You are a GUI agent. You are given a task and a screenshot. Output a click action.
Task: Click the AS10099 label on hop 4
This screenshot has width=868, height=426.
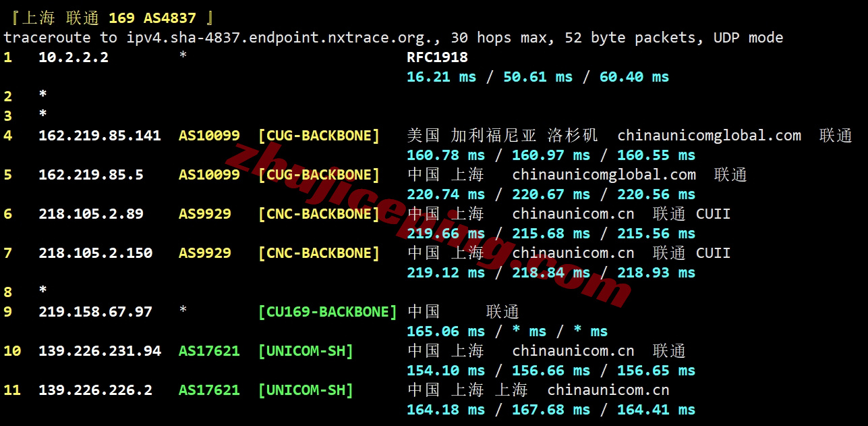point(209,135)
